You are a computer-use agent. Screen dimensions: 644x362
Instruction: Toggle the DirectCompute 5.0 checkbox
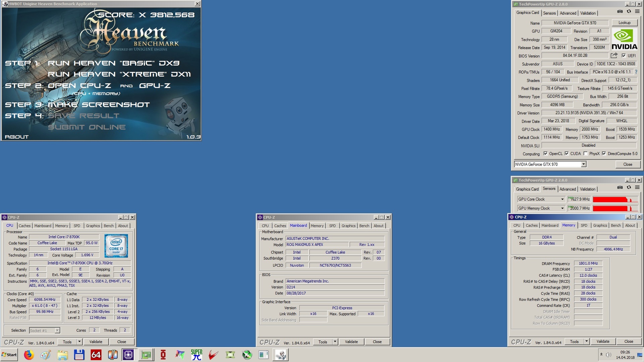[x=604, y=154]
